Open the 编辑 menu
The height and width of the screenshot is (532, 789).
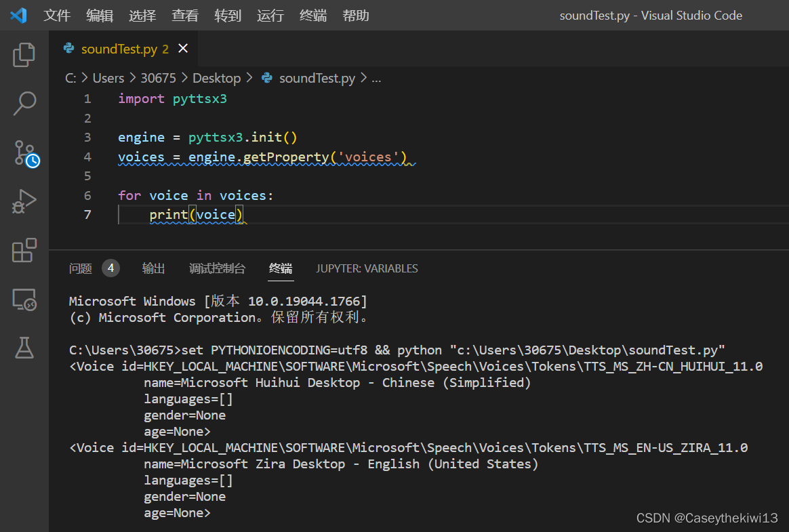[100, 16]
